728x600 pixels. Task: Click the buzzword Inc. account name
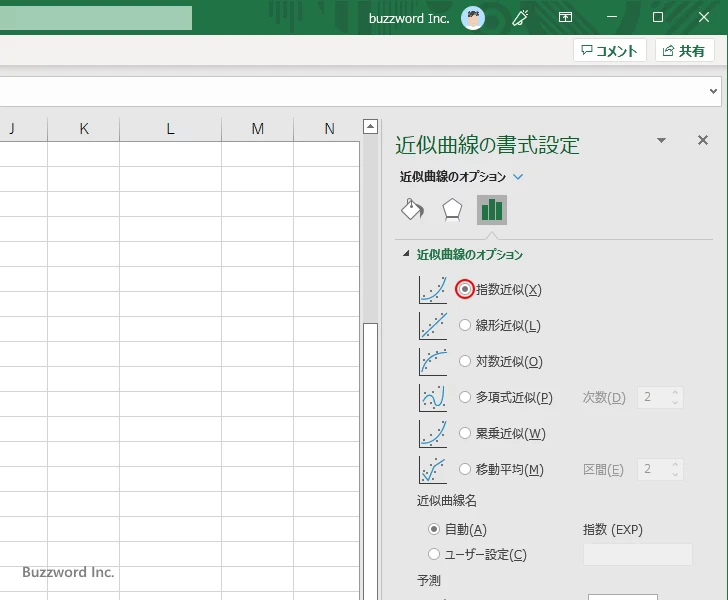(409, 19)
